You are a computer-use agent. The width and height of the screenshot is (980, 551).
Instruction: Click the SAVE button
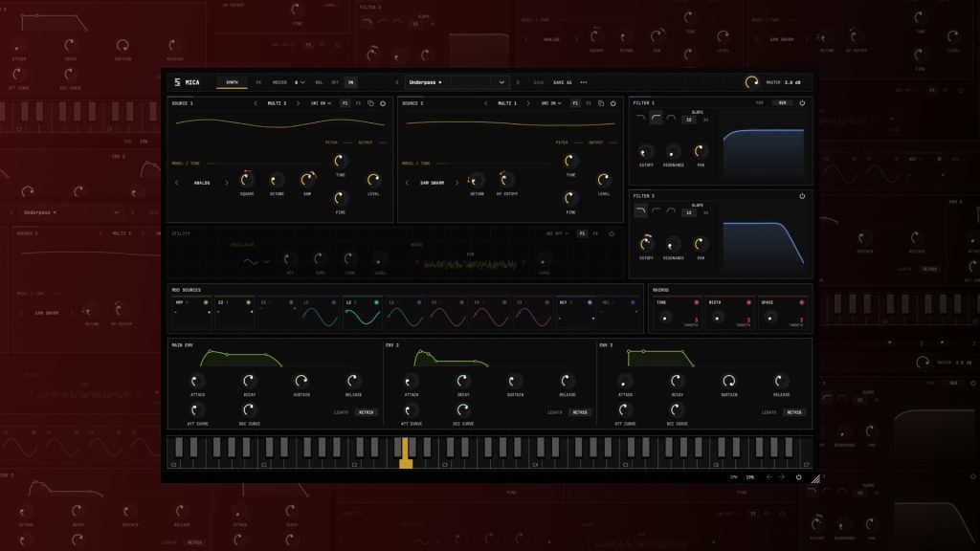(x=539, y=82)
